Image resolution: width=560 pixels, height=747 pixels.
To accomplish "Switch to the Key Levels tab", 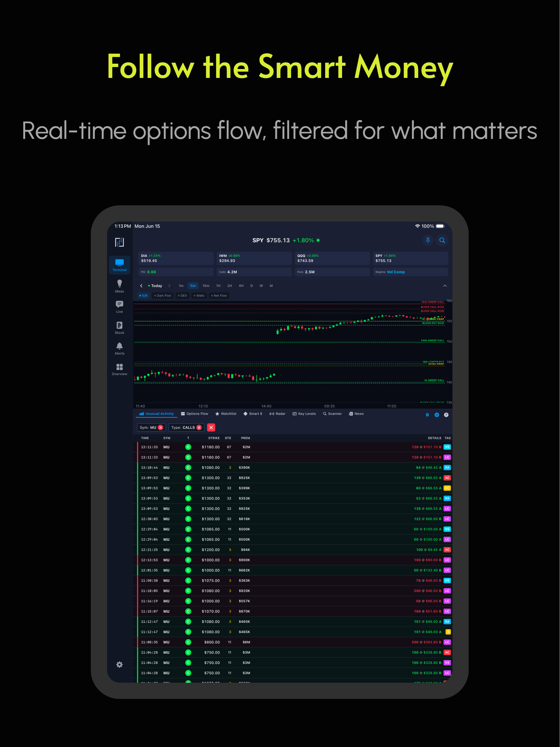I will tap(304, 414).
